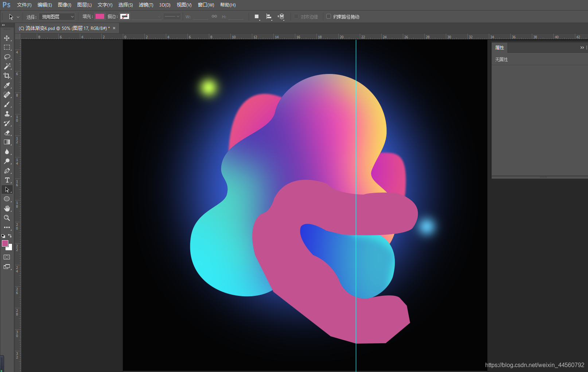Open the stroke line style dropdown
The width and height of the screenshot is (588, 372).
pyautogui.click(x=172, y=16)
